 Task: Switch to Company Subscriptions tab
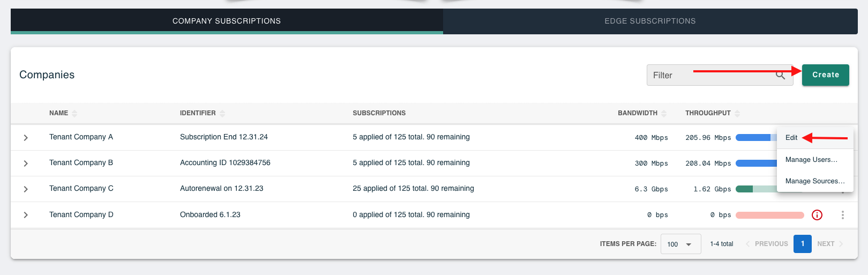click(227, 21)
